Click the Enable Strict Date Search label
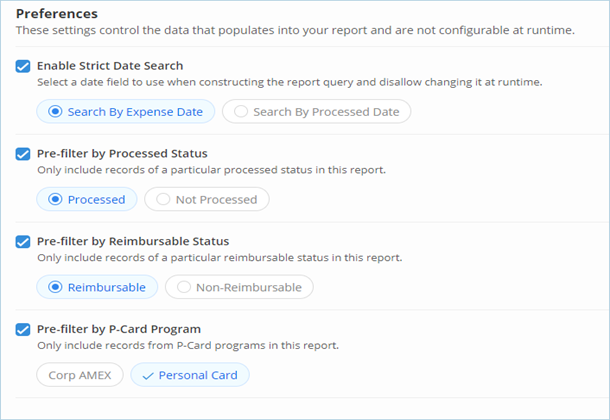Screen dimensions: 610x420 pos(110,66)
